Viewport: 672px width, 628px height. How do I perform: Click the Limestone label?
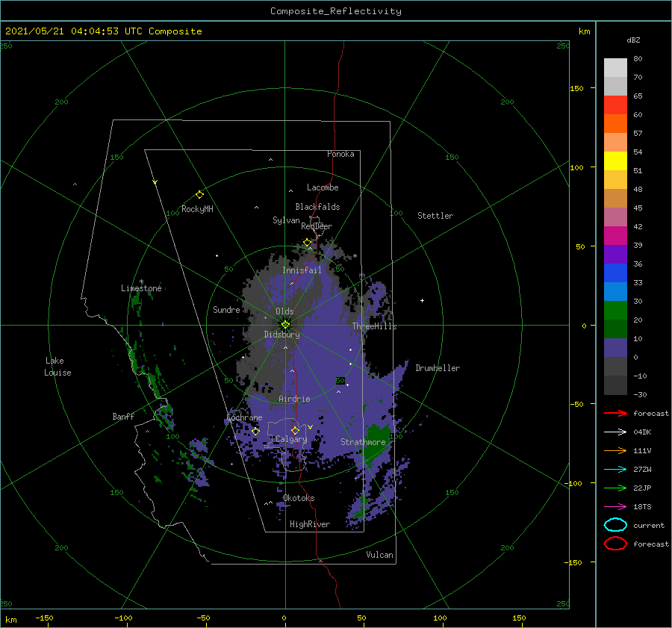coord(141,288)
